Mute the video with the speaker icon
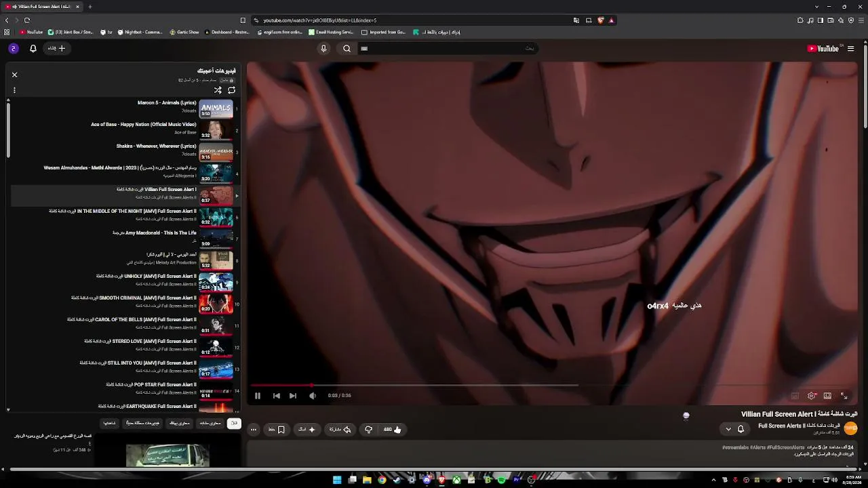Image resolution: width=868 pixels, height=488 pixels. coord(313,396)
